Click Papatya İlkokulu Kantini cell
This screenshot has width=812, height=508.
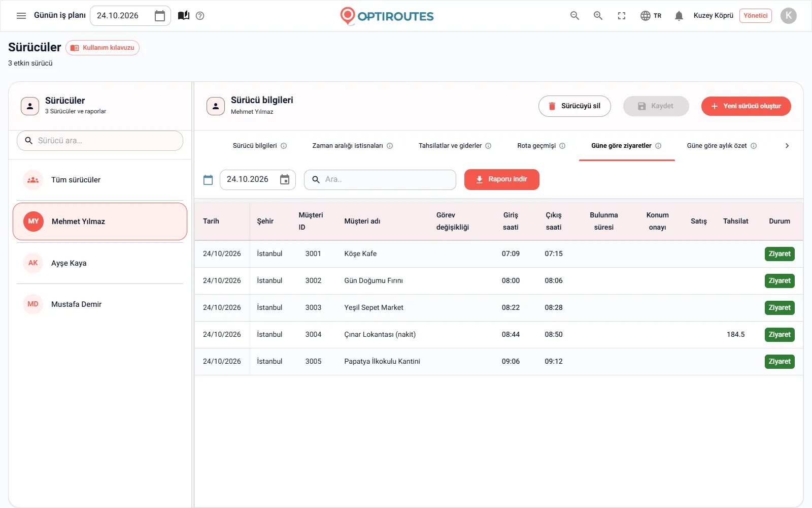pos(382,362)
